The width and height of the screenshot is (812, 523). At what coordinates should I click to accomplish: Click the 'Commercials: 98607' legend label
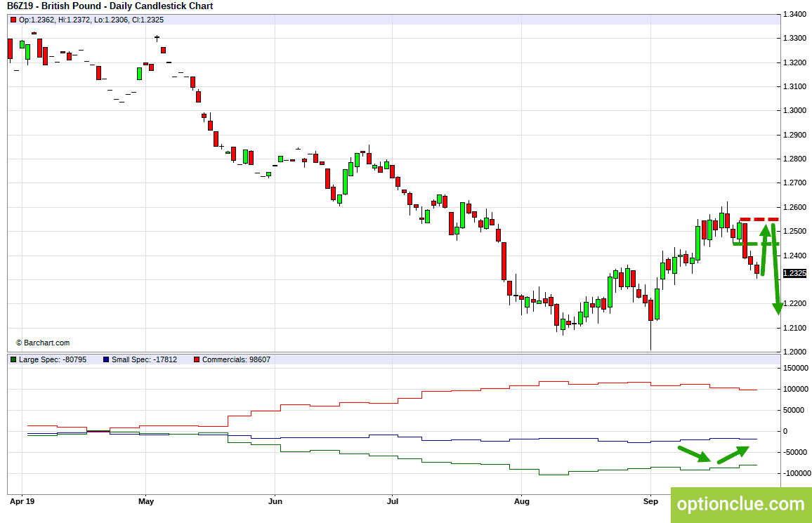pyautogui.click(x=236, y=359)
